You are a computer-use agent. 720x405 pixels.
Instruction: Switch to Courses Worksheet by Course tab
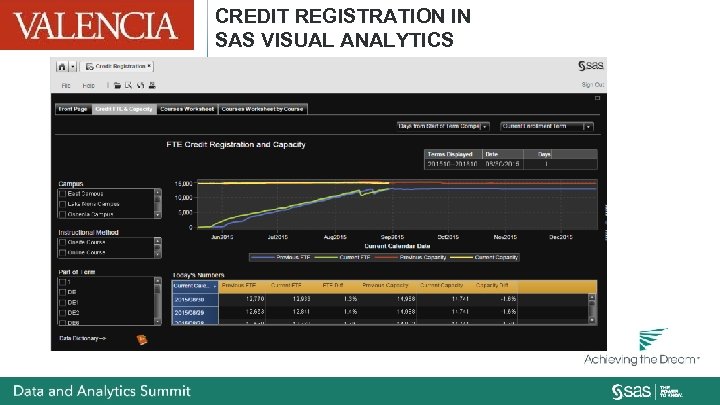click(262, 109)
